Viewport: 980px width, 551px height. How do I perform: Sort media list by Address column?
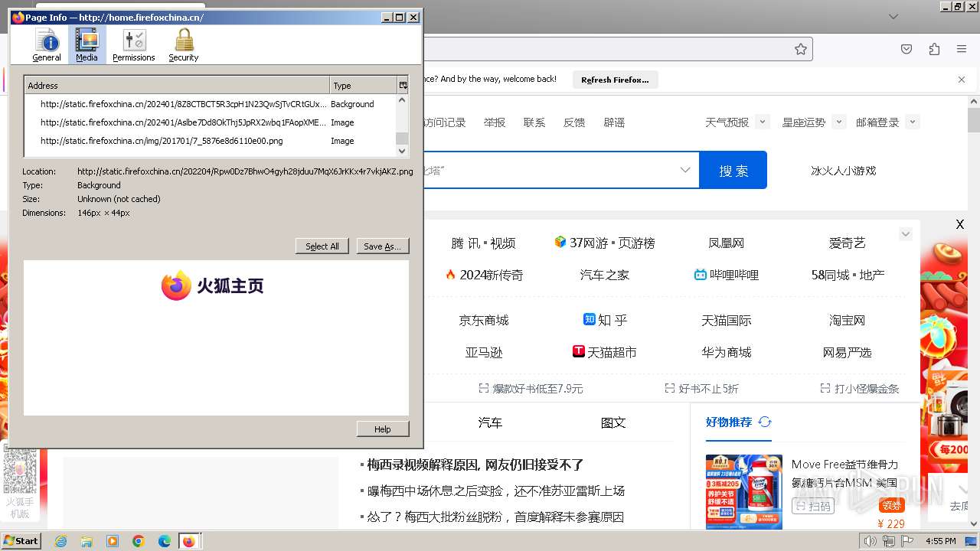(x=177, y=86)
